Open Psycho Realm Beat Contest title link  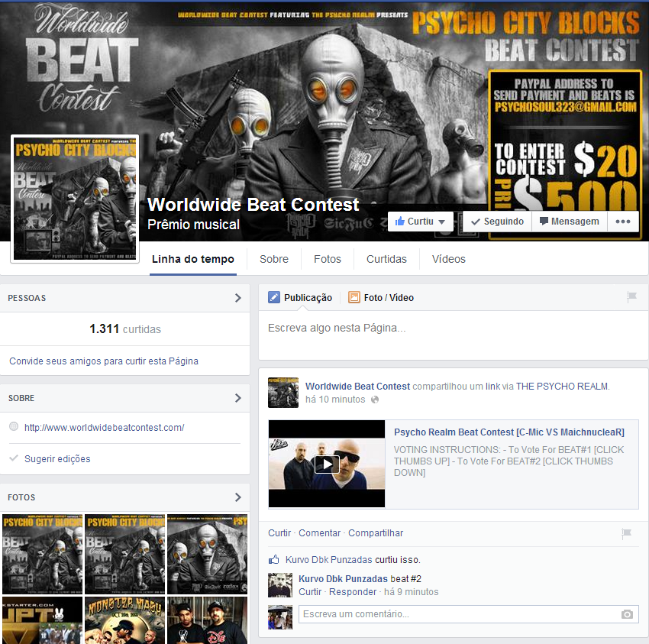(x=509, y=432)
